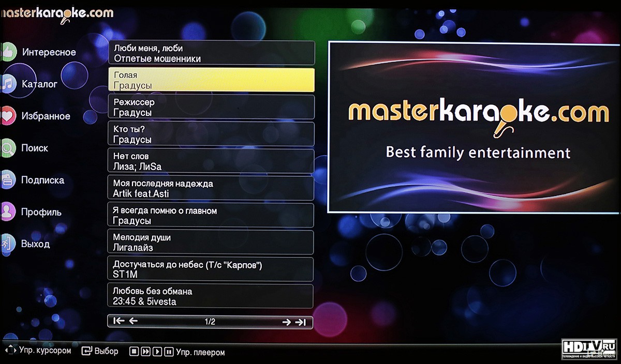Select highlighted song Голая by Градусы
621x364 pixels.
(211, 80)
